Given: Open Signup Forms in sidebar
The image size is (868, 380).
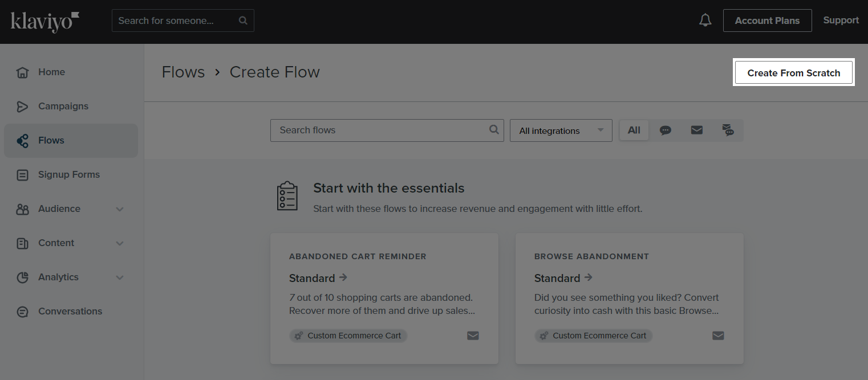Looking at the screenshot, I should coord(68,175).
